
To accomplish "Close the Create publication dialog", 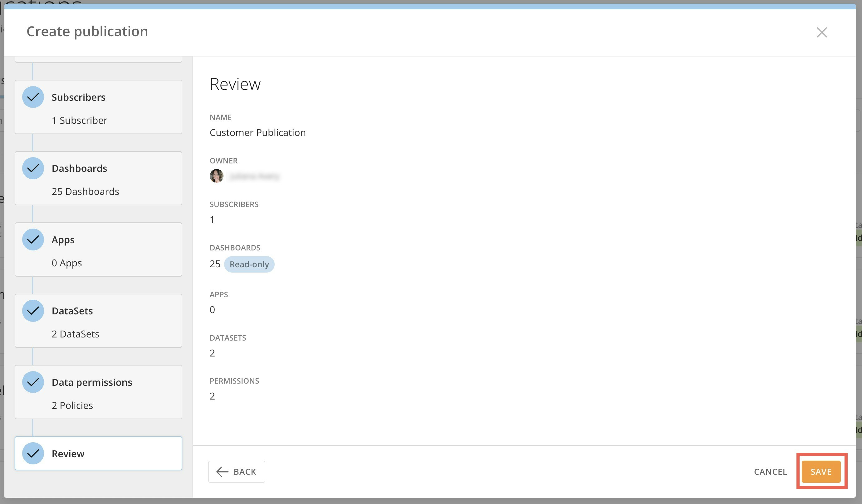I will click(x=822, y=32).
